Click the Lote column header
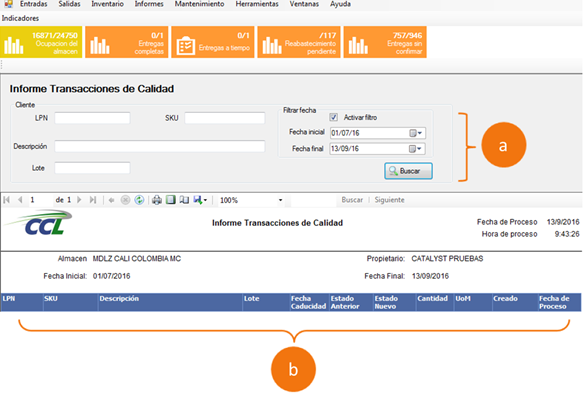 pos(266,302)
